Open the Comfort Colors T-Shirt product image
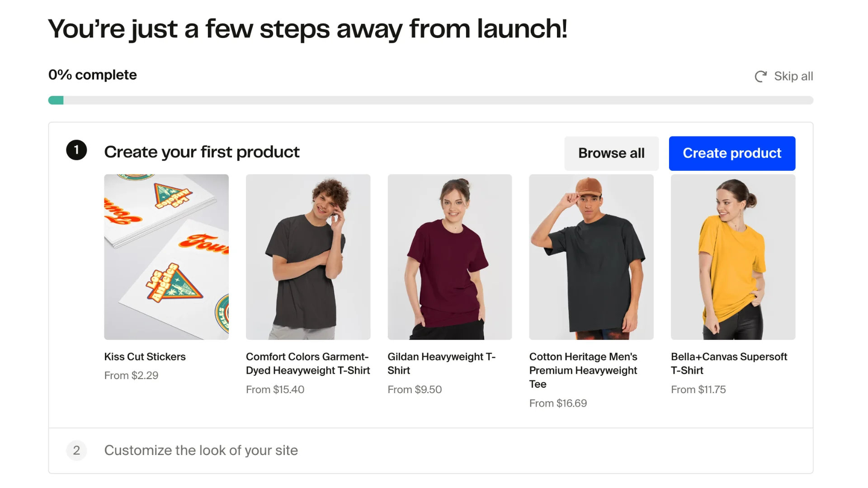The image size is (868, 488). 308,257
